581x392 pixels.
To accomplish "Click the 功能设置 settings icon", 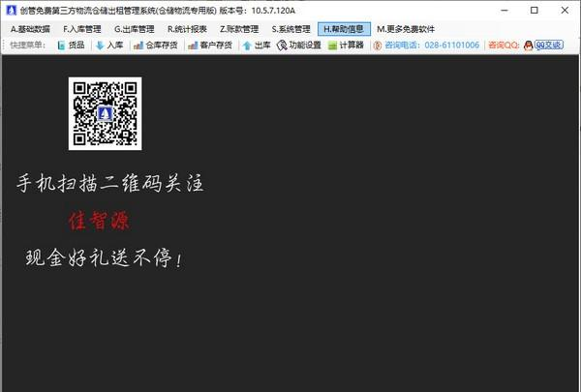I will click(x=282, y=45).
